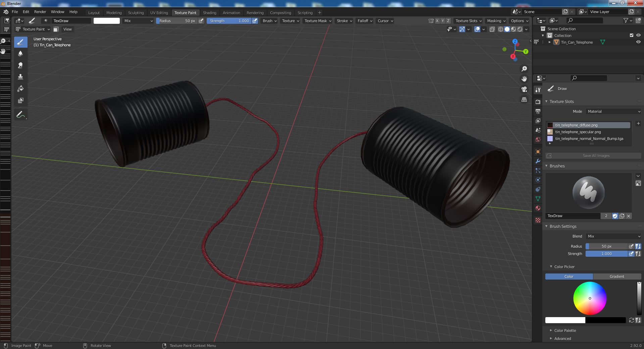The width and height of the screenshot is (644, 349).
Task: Open the Brush popover
Action: pos(269,21)
